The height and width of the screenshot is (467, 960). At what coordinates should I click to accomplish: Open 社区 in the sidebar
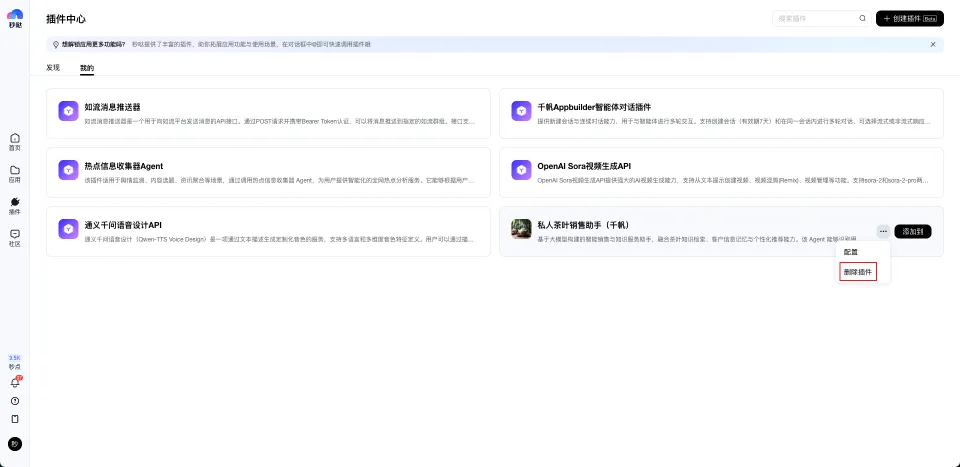15,238
